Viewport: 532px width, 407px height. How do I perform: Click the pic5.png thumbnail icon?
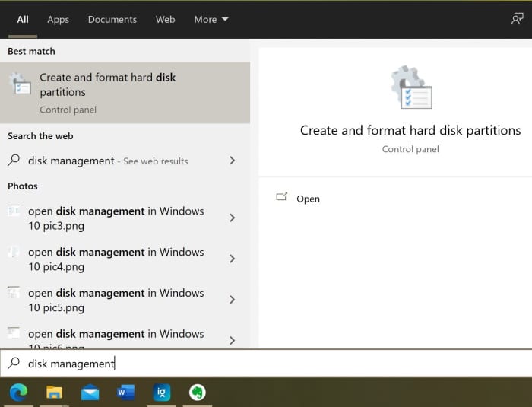click(x=14, y=292)
